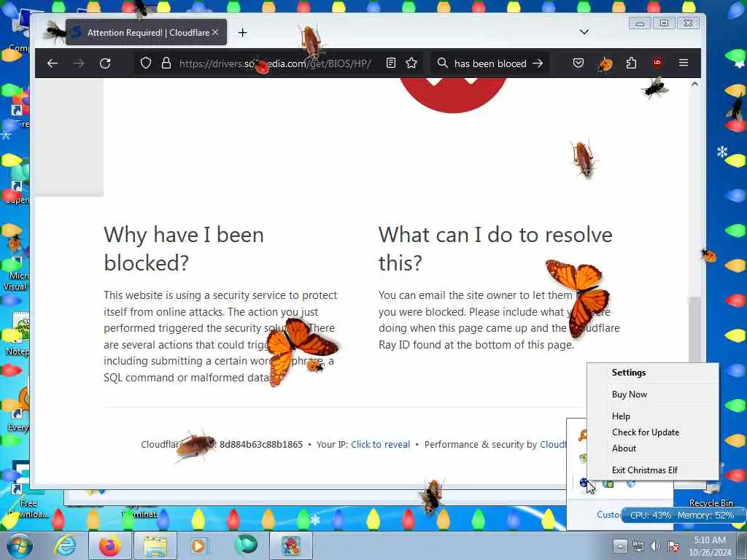Open Windows Explorer from the taskbar
The image size is (747, 560).
155,545
